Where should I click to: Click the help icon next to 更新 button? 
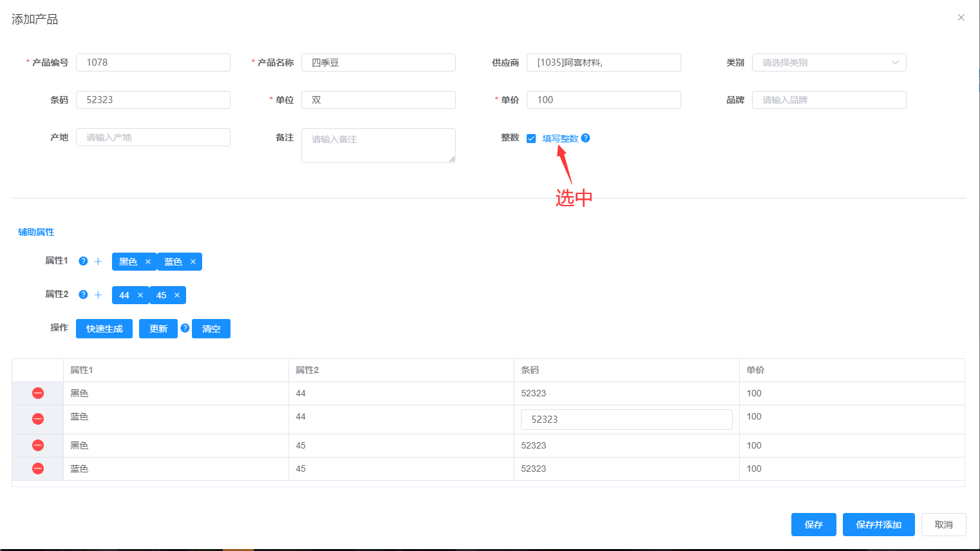click(x=185, y=328)
